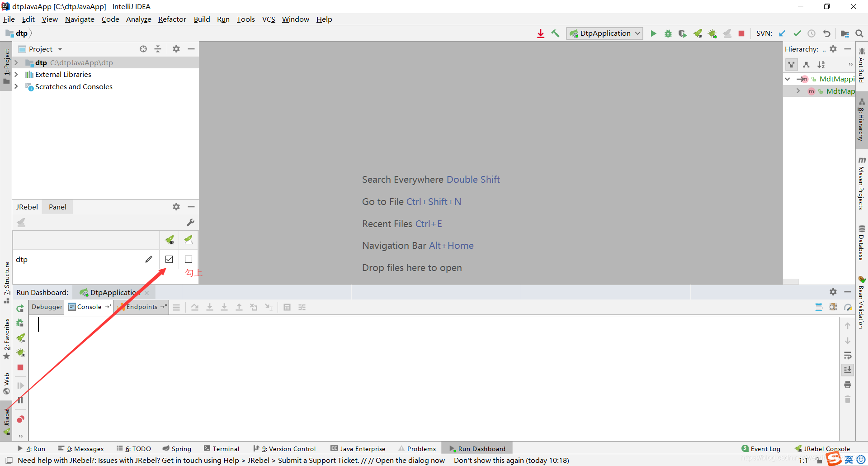
Task: Toggle scroll to end in console
Action: pos(848,370)
